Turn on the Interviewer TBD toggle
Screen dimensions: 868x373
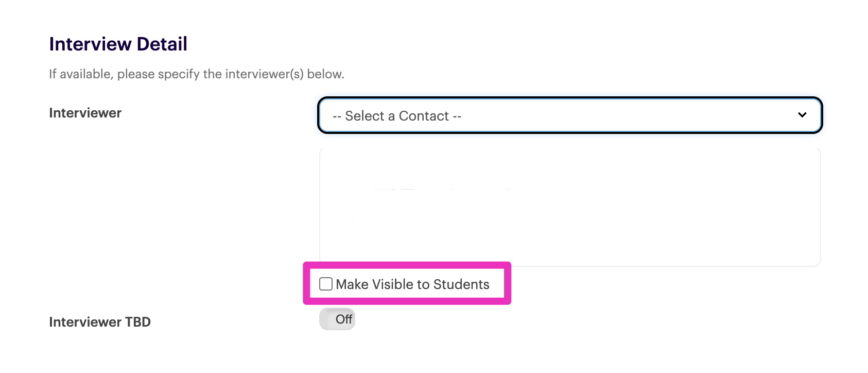pyautogui.click(x=337, y=319)
